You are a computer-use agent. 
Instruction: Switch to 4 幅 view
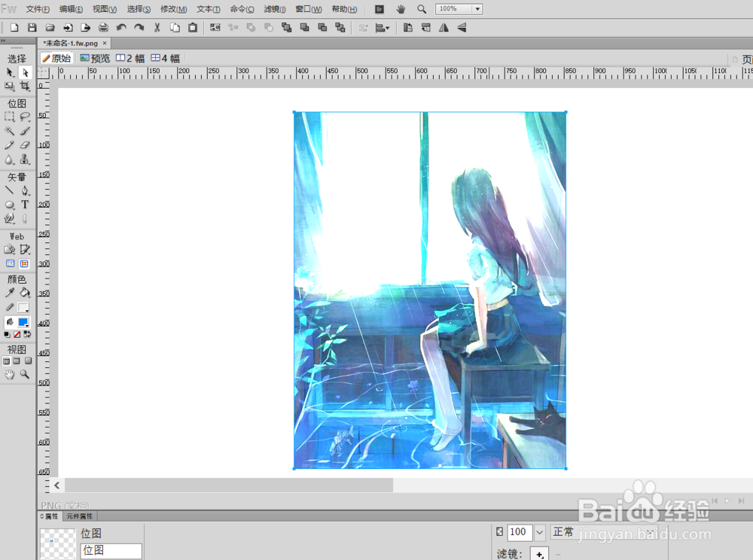click(165, 59)
